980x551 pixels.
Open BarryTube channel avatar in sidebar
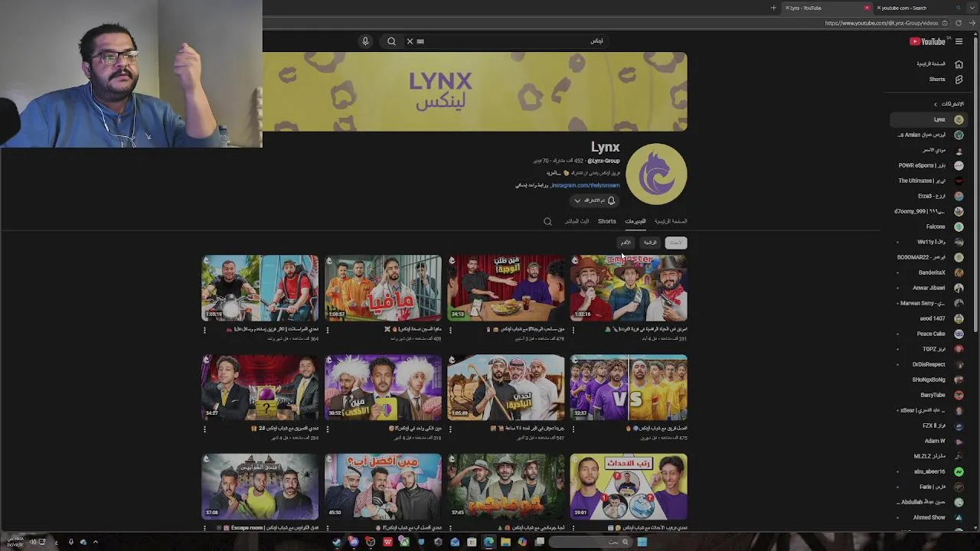click(x=959, y=395)
